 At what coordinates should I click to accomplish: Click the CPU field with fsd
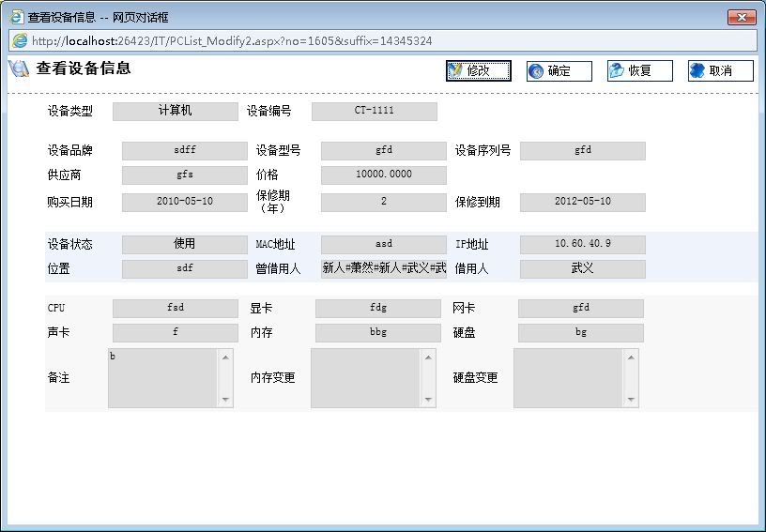tap(176, 309)
